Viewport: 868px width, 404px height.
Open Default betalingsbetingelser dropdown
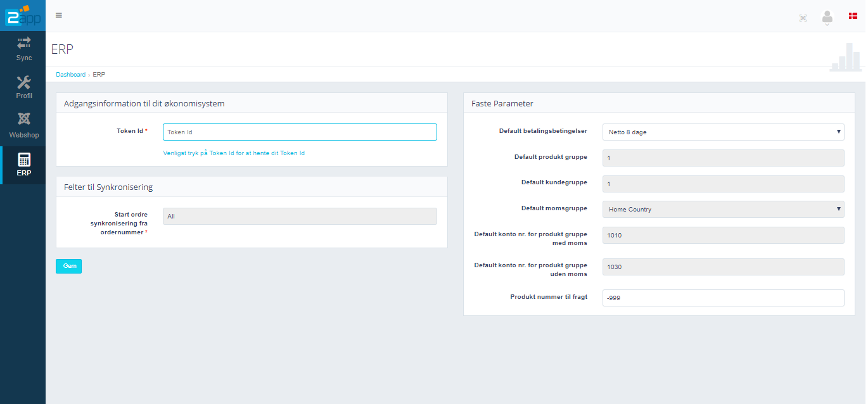click(x=723, y=132)
